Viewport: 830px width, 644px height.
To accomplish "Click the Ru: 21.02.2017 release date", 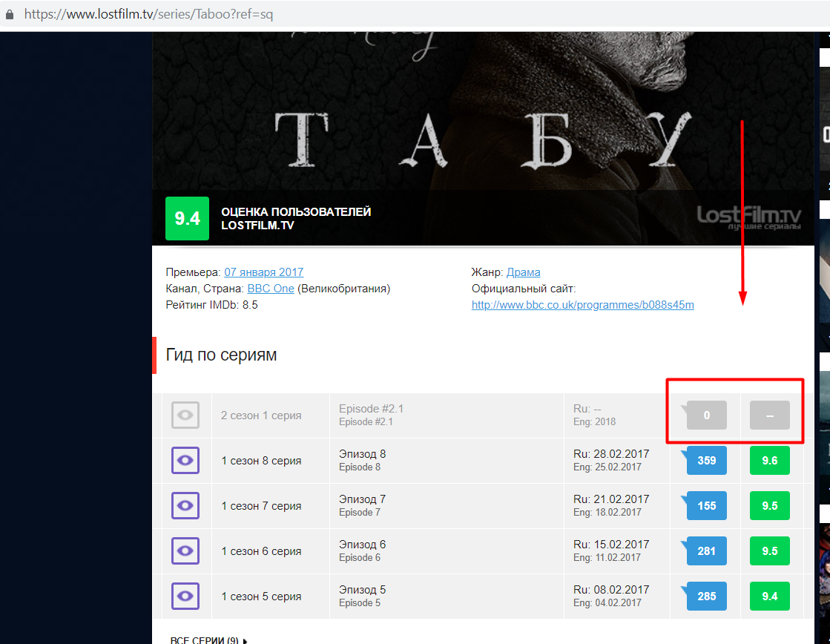I will click(x=611, y=499).
